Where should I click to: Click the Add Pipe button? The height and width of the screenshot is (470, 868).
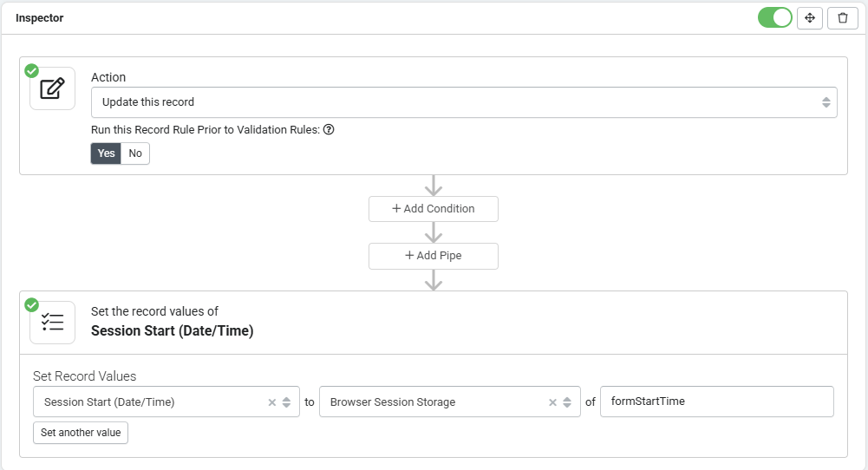(434, 256)
